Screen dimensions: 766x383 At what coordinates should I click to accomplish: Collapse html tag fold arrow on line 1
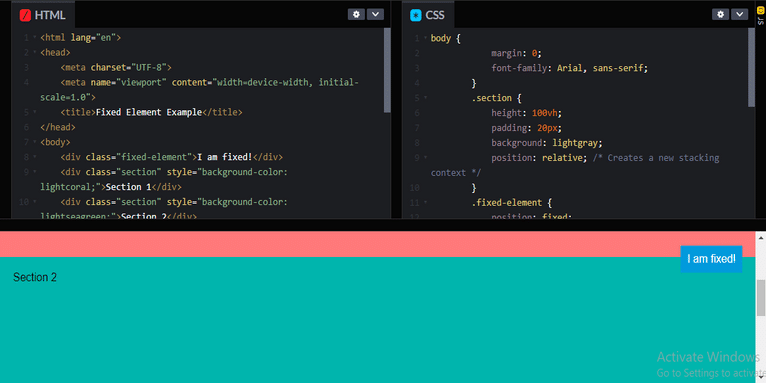coord(35,37)
